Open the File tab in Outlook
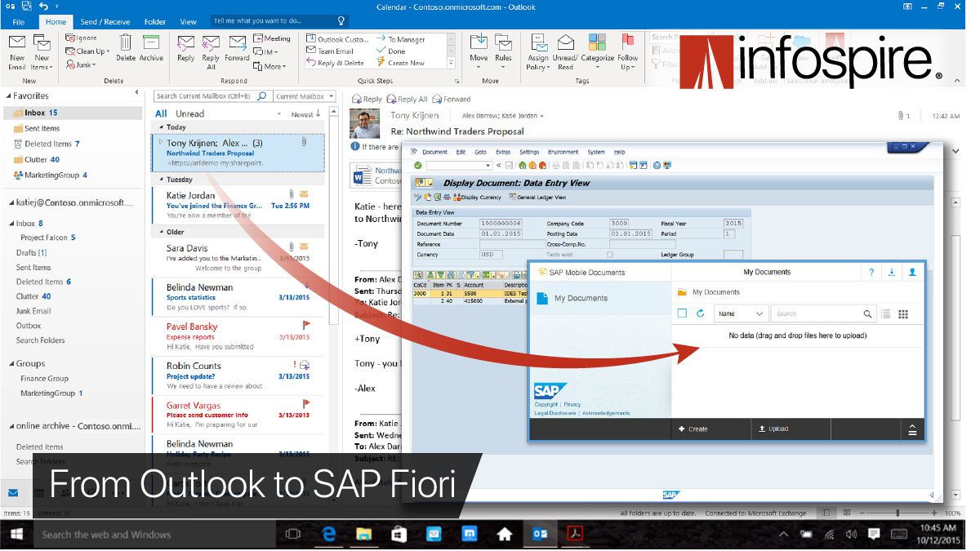This screenshot has width=980, height=551. pyautogui.click(x=18, y=22)
